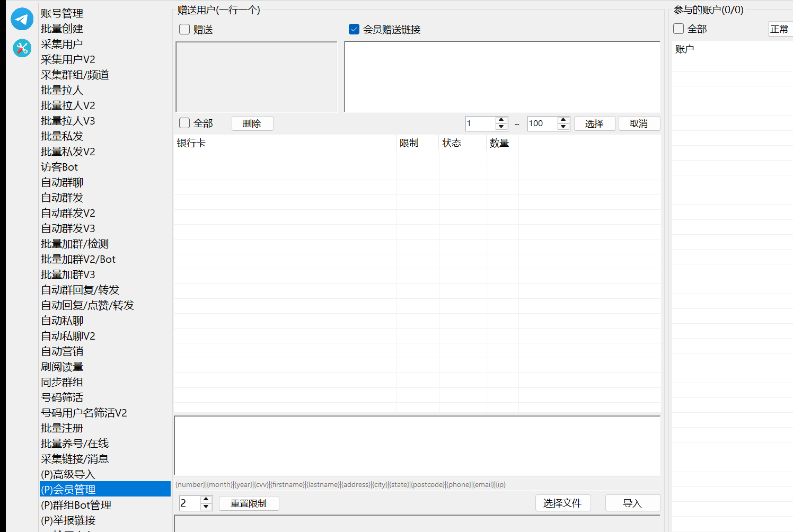Click the 重置限制 button

click(249, 503)
